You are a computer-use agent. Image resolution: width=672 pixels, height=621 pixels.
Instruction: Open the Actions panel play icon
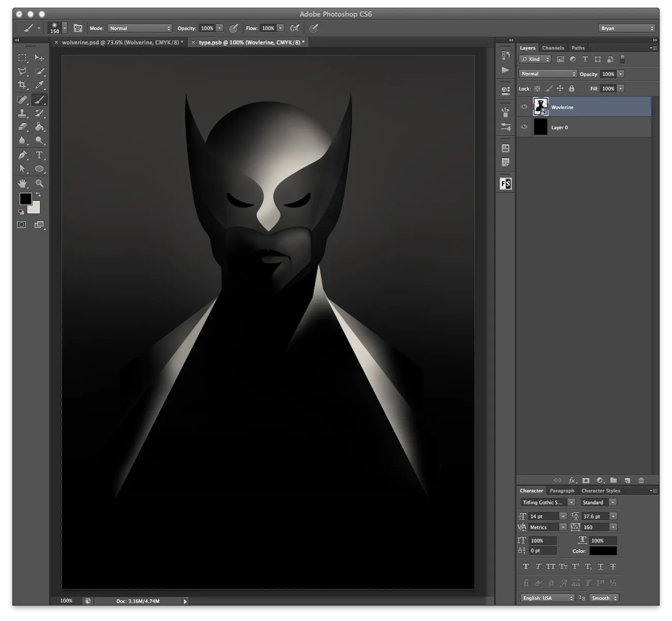pos(506,70)
